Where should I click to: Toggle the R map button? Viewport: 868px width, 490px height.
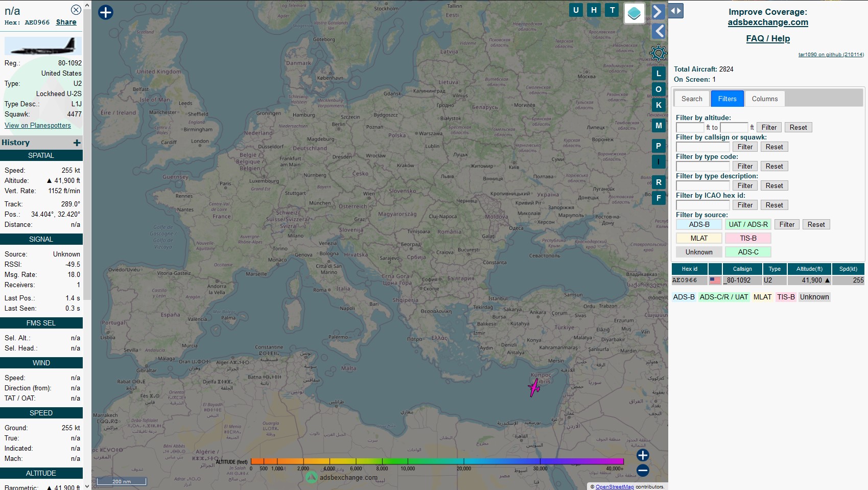[x=659, y=182]
